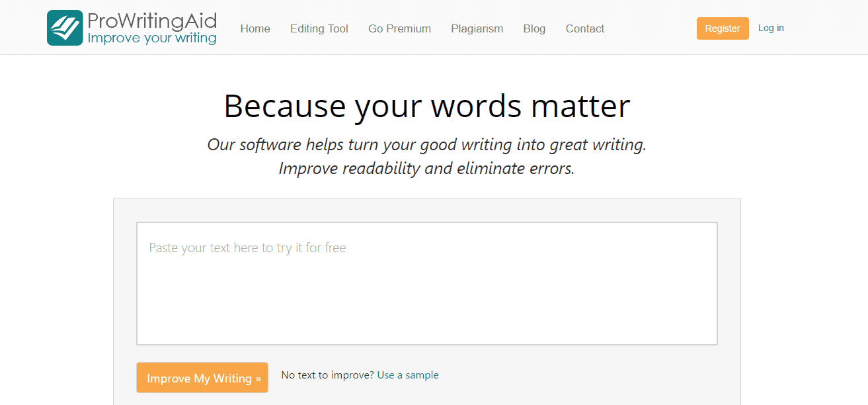Screen dimensions: 868x405
Task: Click the 'Because your words matter' heading
Action: coord(426,106)
